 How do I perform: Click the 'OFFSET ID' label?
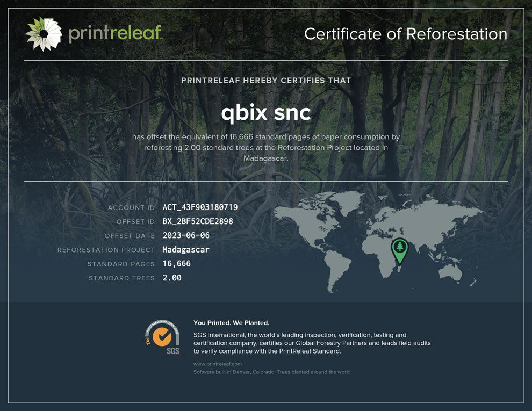pyautogui.click(x=136, y=222)
